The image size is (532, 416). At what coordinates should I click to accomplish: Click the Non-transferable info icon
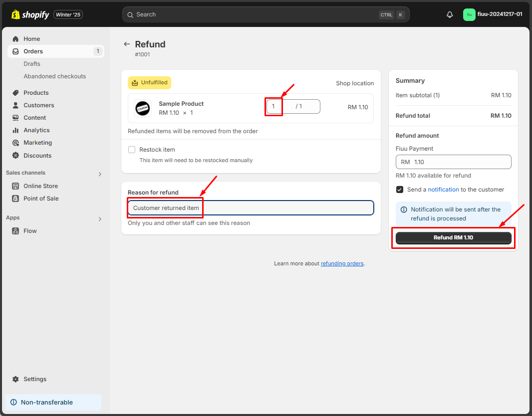[x=13, y=403]
